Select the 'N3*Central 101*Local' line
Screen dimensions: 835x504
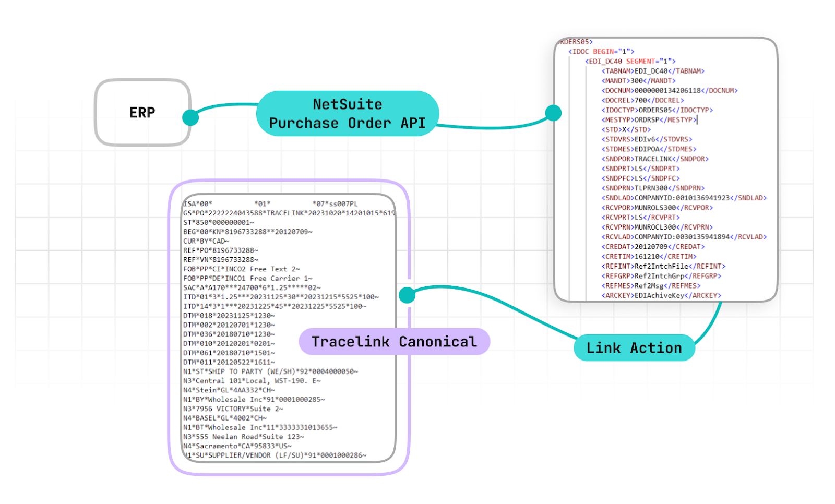pyautogui.click(x=252, y=381)
